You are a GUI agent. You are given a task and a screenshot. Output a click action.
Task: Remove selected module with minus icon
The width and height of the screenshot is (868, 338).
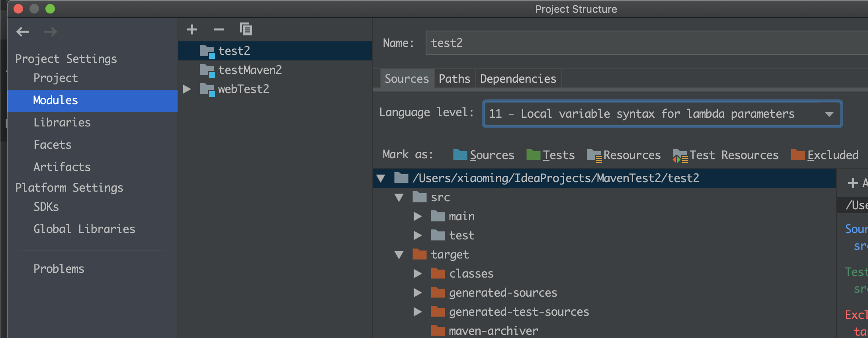pyautogui.click(x=219, y=29)
